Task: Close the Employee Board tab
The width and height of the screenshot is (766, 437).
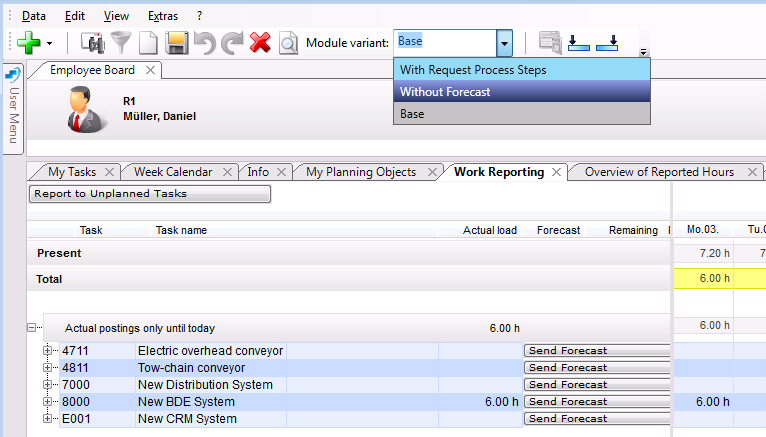Action: (150, 70)
